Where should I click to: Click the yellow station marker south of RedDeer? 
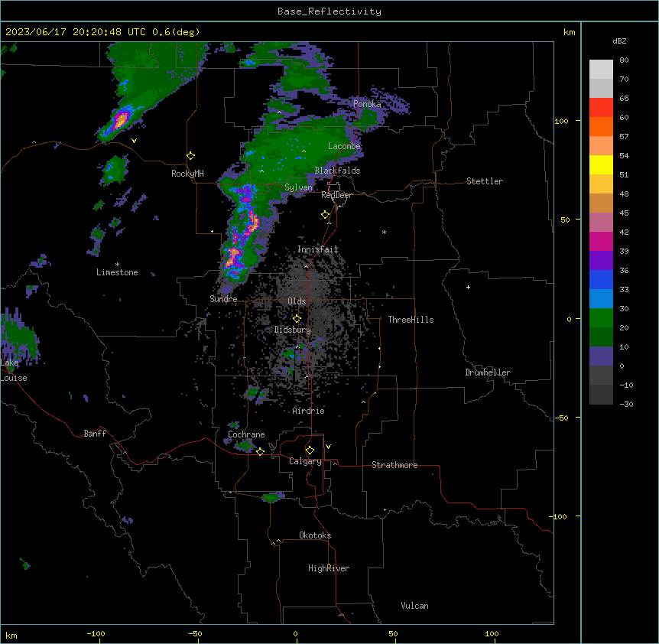(x=326, y=215)
